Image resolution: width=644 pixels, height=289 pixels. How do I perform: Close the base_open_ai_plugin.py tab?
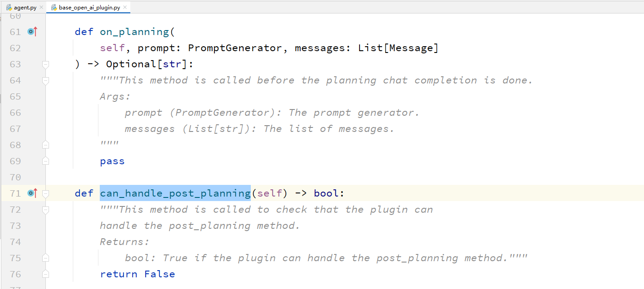[x=125, y=8]
